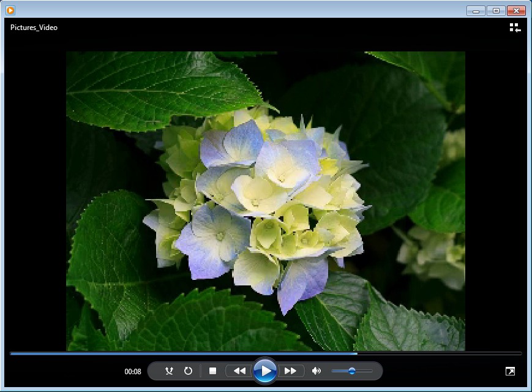Click the hydrangea video frame
532x392 pixels.
pyautogui.click(x=265, y=201)
